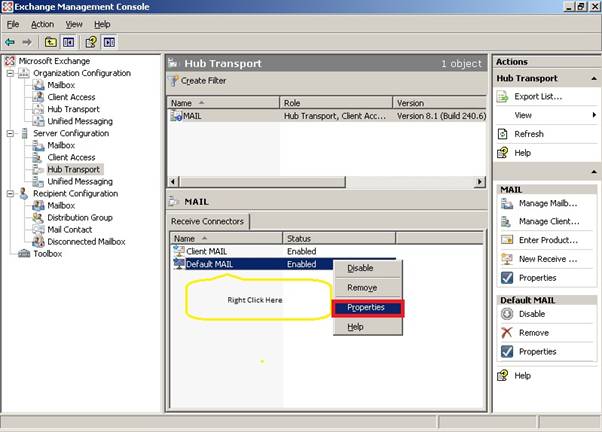Toggle the console tree pane toolbar icon
The image size is (602, 432).
pyautogui.click(x=69, y=42)
